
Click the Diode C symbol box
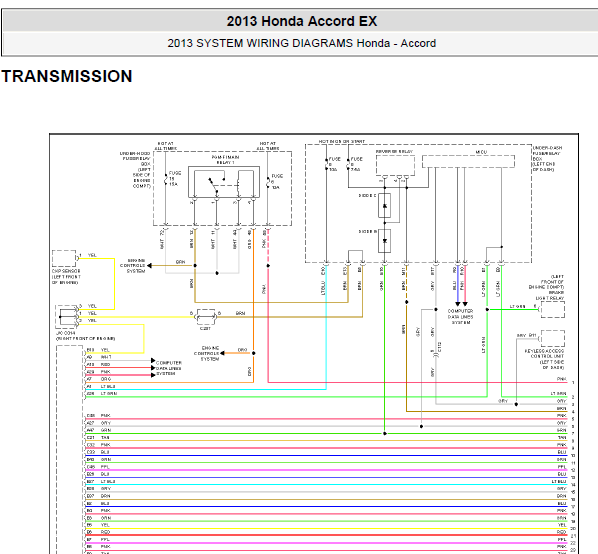click(384, 205)
